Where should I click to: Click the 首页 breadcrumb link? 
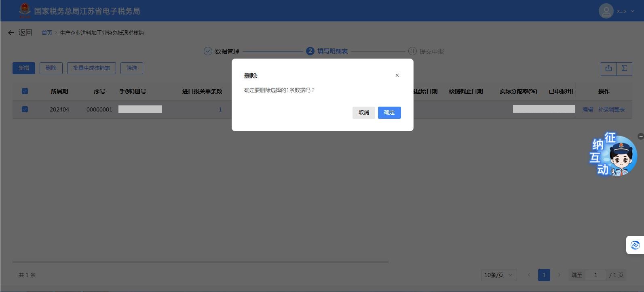(47, 33)
